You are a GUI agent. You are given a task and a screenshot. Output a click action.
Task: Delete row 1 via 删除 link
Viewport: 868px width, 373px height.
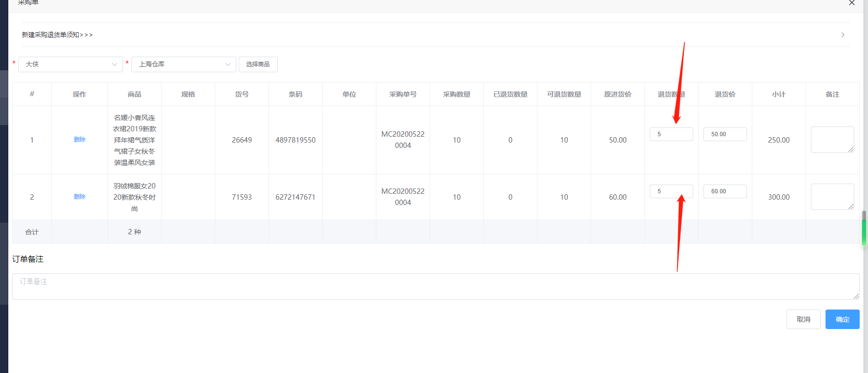(x=80, y=140)
